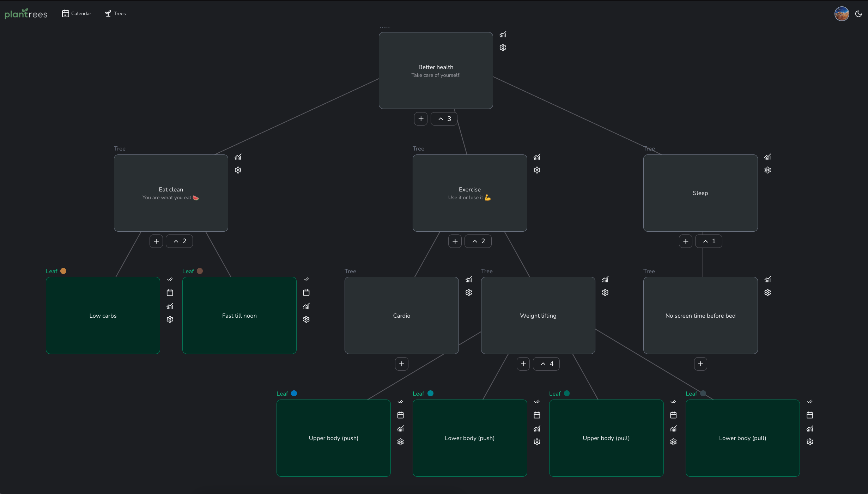The image size is (868, 494).
Task: Add child under Weight lifting
Action: pyautogui.click(x=523, y=364)
